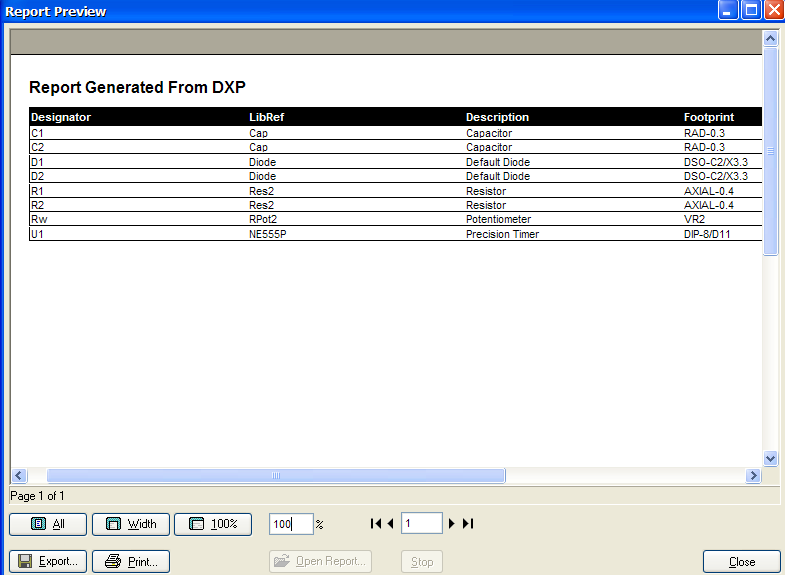
Task: Click the Page 1 of 1 status text
Action: pyautogui.click(x=38, y=496)
